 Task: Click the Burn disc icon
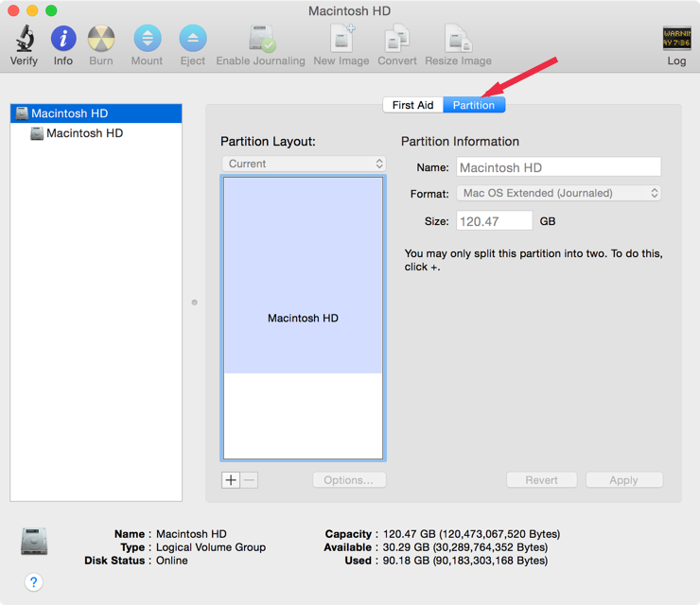pyautogui.click(x=101, y=39)
